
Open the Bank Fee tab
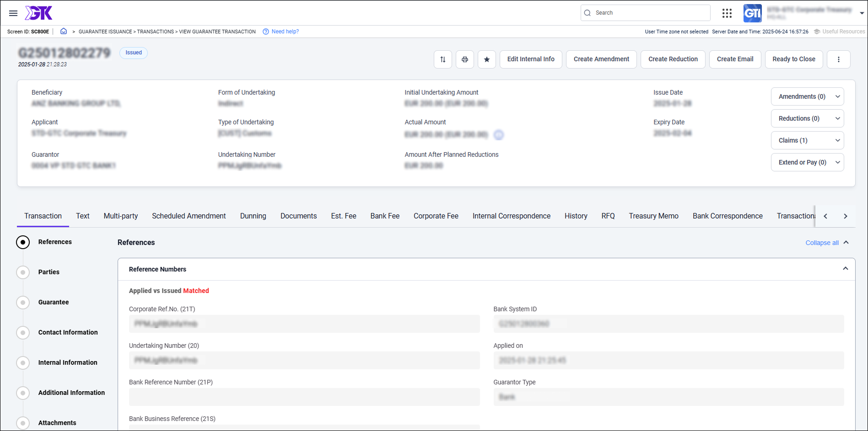385,216
